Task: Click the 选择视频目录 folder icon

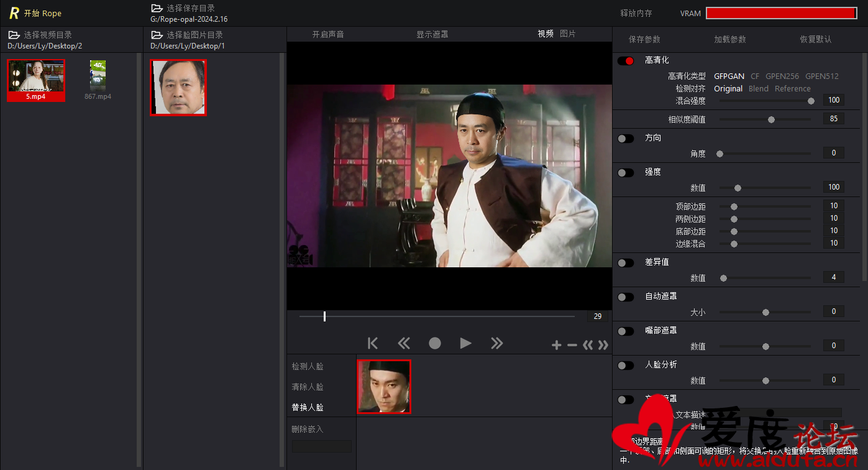Action: coord(14,35)
